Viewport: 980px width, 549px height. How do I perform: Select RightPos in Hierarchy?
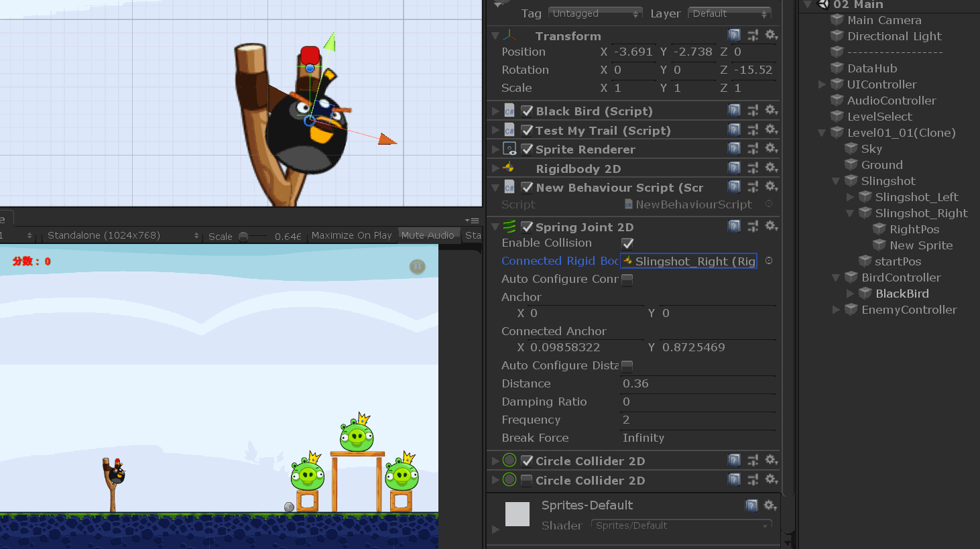(x=914, y=229)
